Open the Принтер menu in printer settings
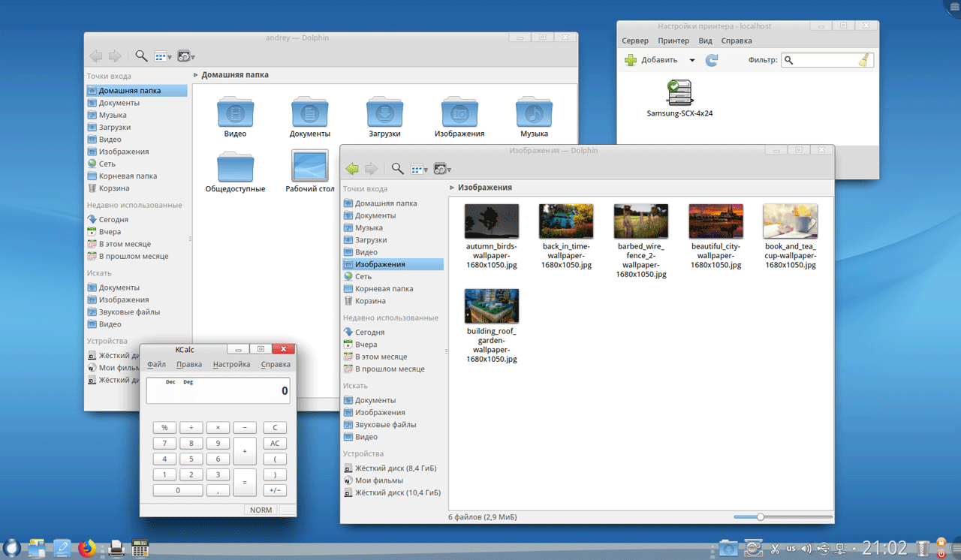This screenshot has width=961, height=560. (673, 41)
